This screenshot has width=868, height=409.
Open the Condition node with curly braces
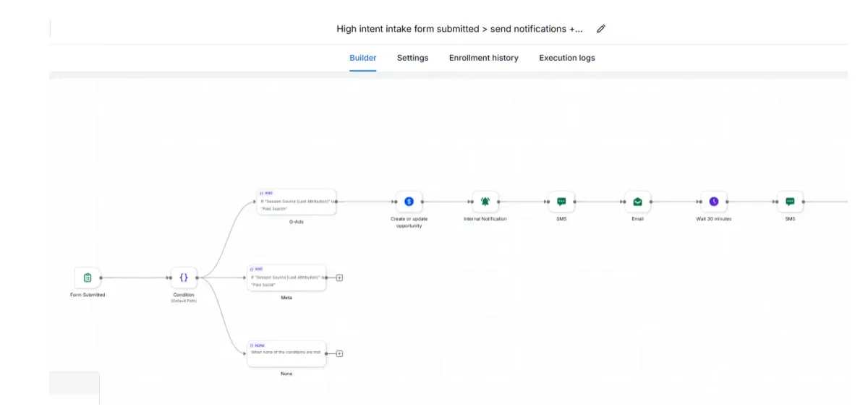pos(184,277)
